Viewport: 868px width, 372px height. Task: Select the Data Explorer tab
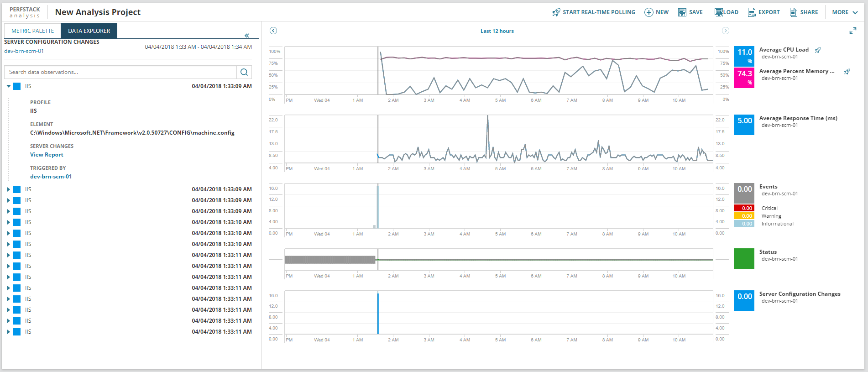point(89,31)
